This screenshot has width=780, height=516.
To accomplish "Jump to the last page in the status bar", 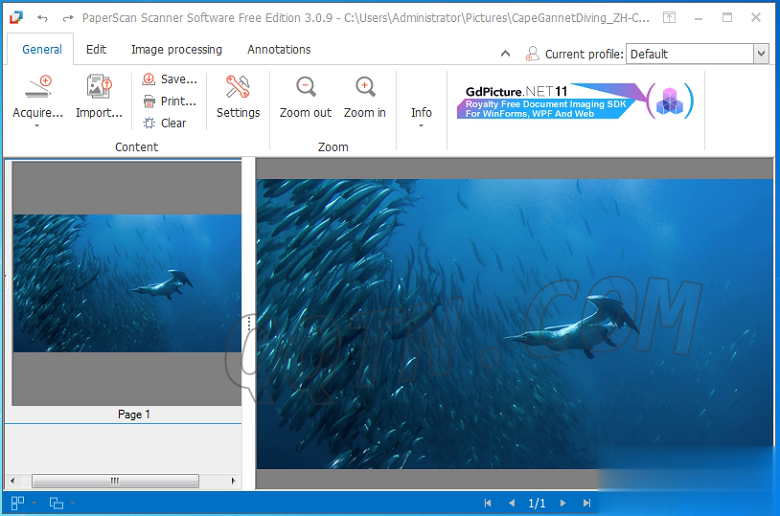I will coord(587,503).
